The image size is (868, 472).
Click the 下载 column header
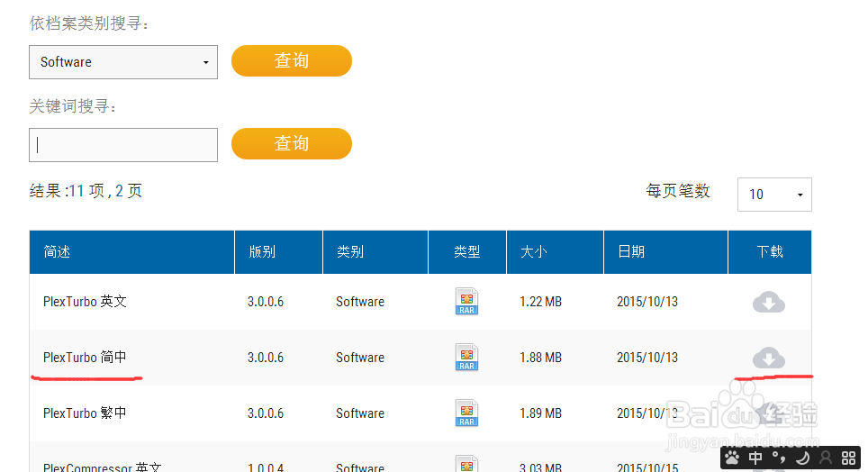[770, 252]
